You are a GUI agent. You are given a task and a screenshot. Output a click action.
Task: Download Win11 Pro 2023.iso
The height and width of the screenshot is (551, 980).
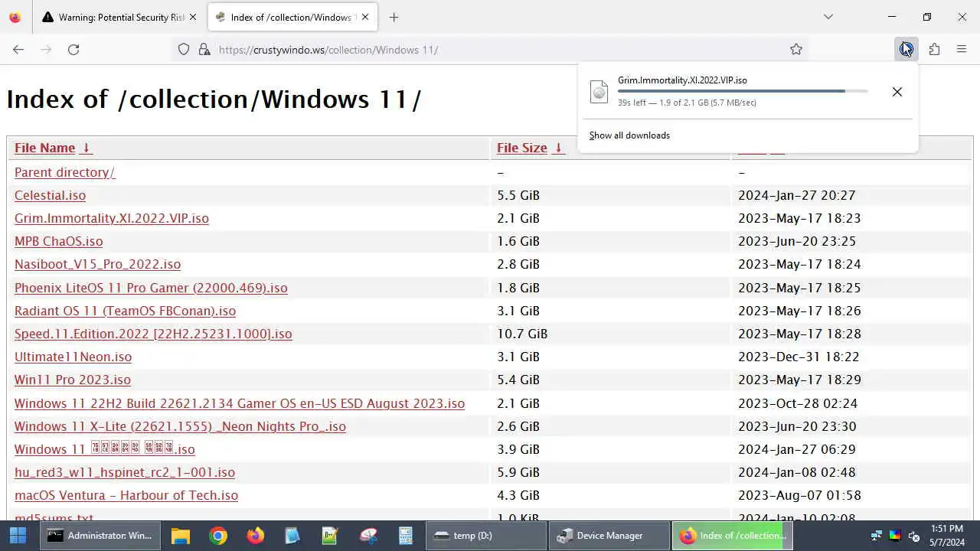point(73,380)
